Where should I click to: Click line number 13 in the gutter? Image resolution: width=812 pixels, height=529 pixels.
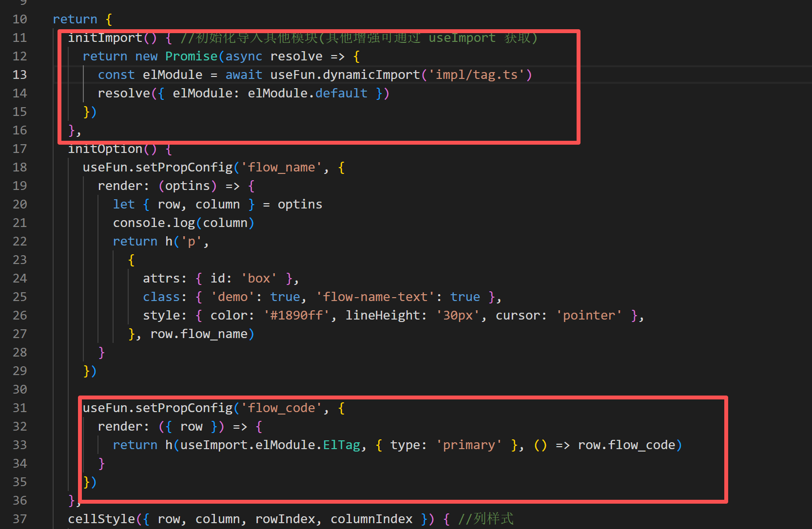[x=19, y=75]
